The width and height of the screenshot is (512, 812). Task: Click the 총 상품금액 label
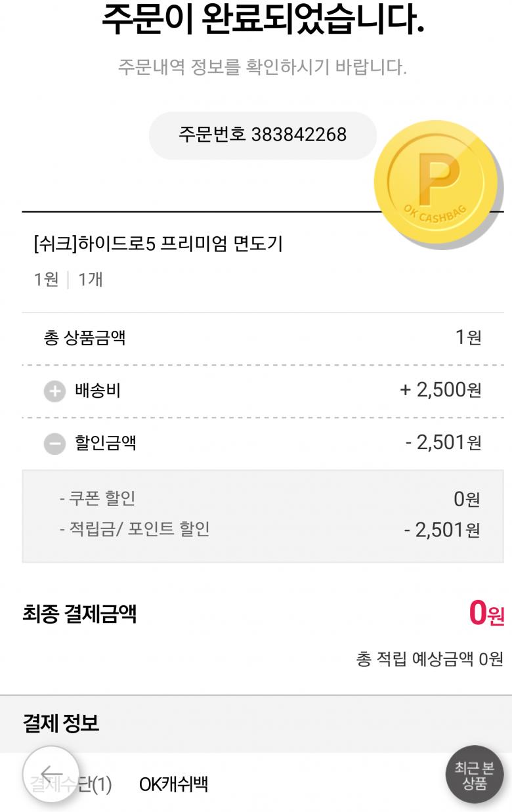tap(85, 338)
